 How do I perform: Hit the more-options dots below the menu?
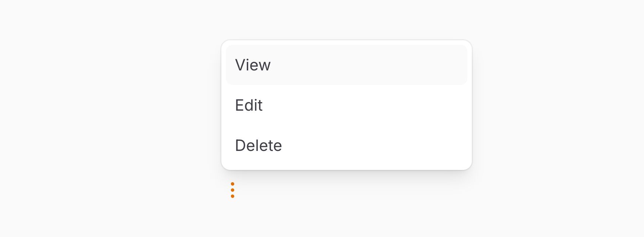233,190
